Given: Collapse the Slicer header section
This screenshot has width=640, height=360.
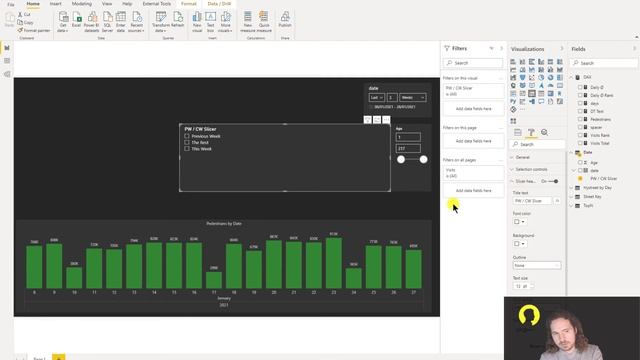Looking at the screenshot, I should (x=512, y=181).
